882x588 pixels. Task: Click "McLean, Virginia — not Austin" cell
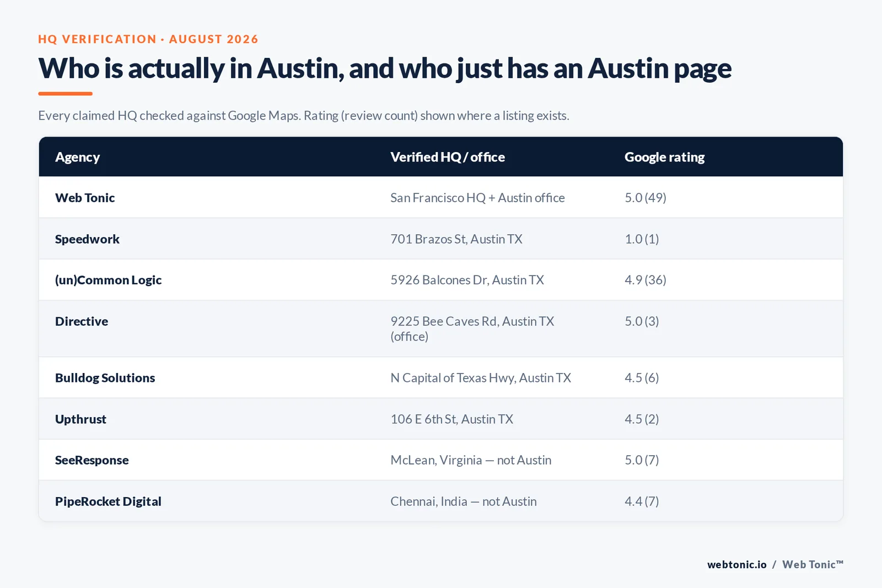click(x=471, y=460)
